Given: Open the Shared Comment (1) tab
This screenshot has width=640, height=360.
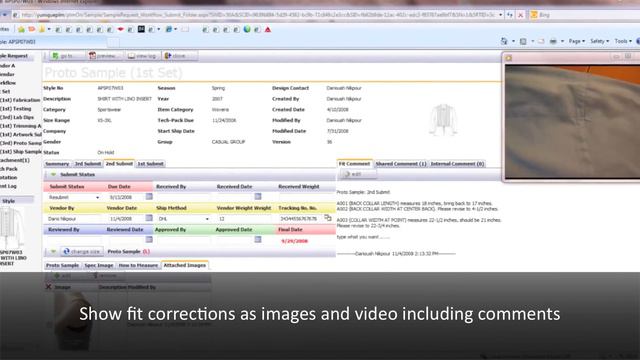Looking at the screenshot, I should (x=401, y=164).
